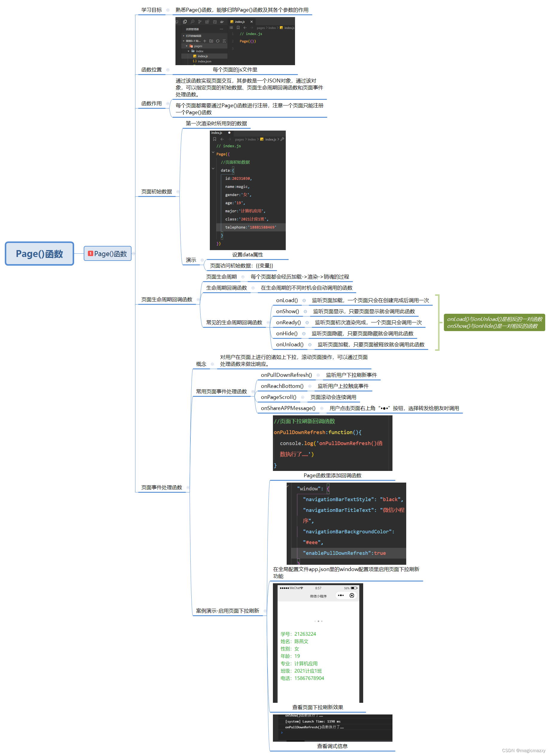This screenshot has height=756, width=550.
Task: Click the new folder icon in the explorer header
Action: tap(211, 41)
